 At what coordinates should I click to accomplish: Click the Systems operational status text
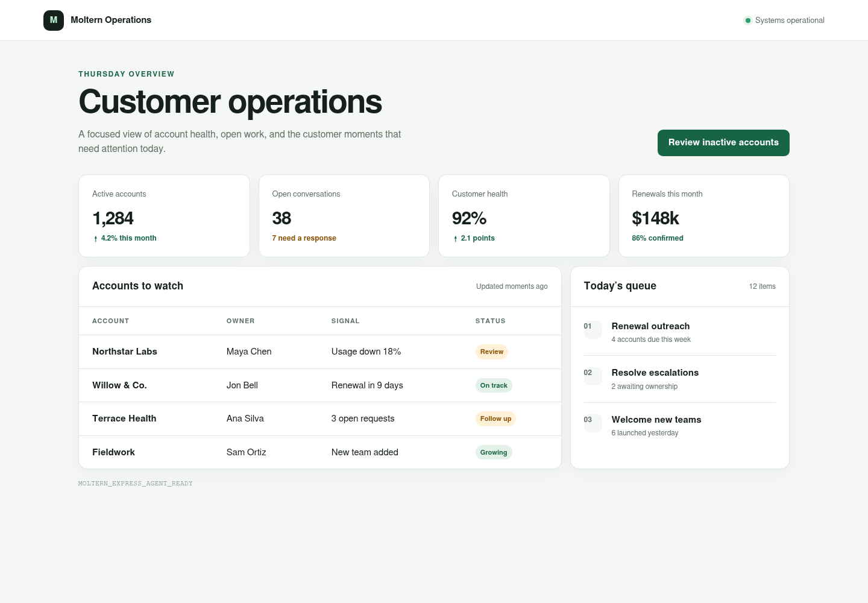[x=790, y=21]
